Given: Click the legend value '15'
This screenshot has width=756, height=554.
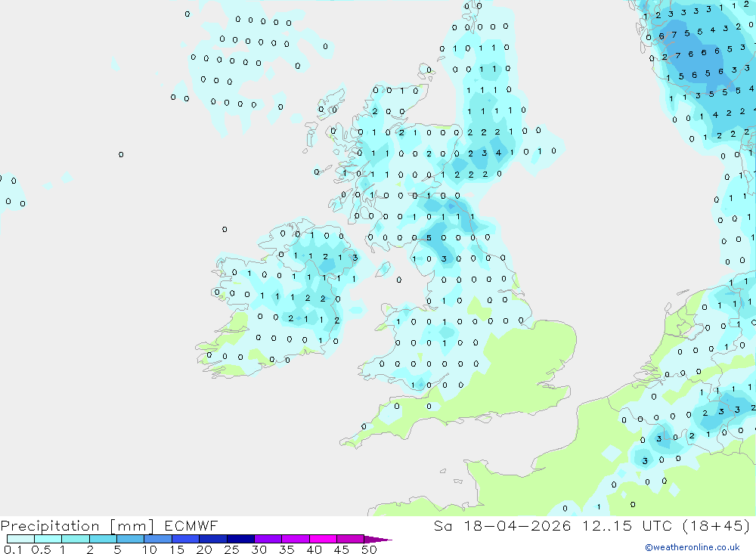Looking at the screenshot, I should (177, 549).
